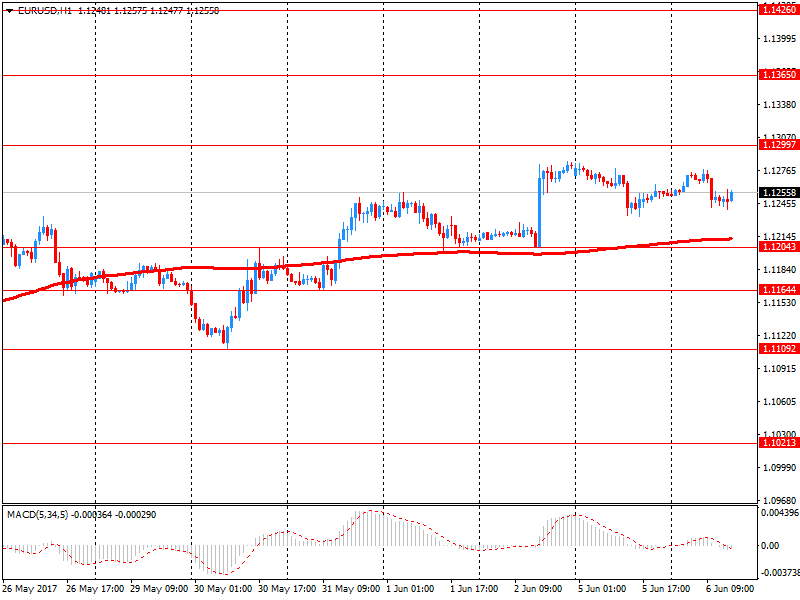Click the 1.11840 price scale value

pyautogui.click(x=780, y=270)
